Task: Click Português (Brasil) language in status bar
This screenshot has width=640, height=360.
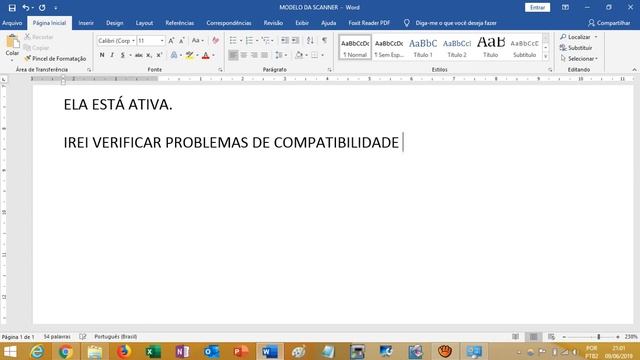Action: point(116,337)
